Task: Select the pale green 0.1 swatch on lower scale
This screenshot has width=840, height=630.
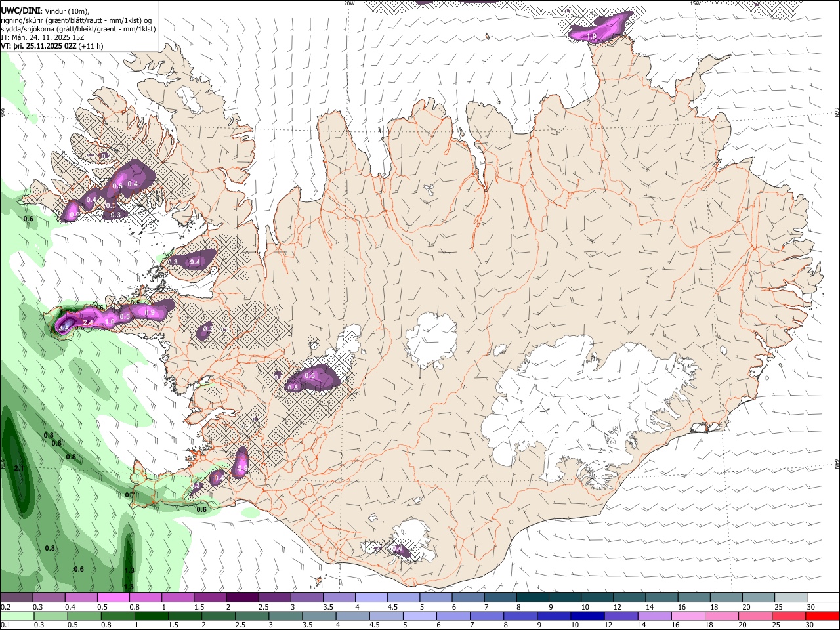Action: point(16,616)
